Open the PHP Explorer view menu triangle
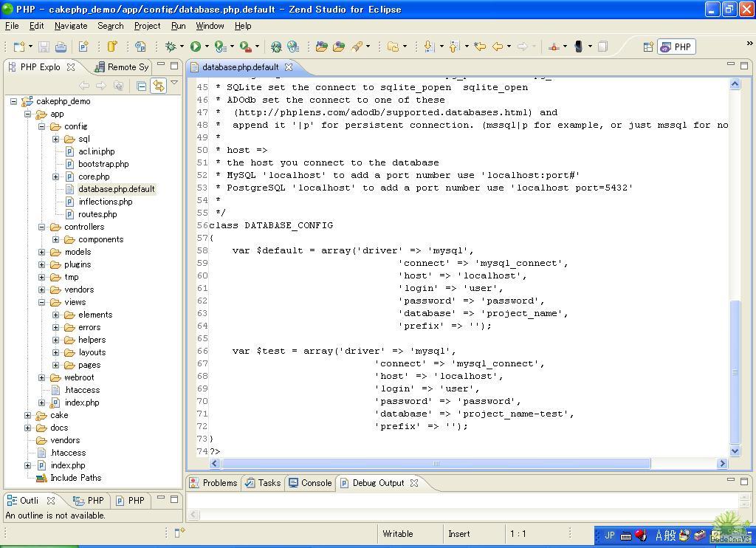Image resolution: width=756 pixels, height=548 pixels. point(174,83)
